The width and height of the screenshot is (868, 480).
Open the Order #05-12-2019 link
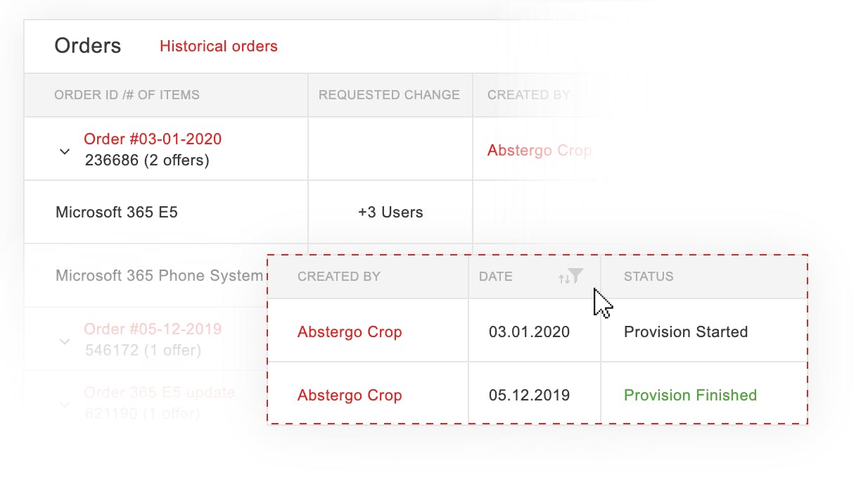click(153, 329)
